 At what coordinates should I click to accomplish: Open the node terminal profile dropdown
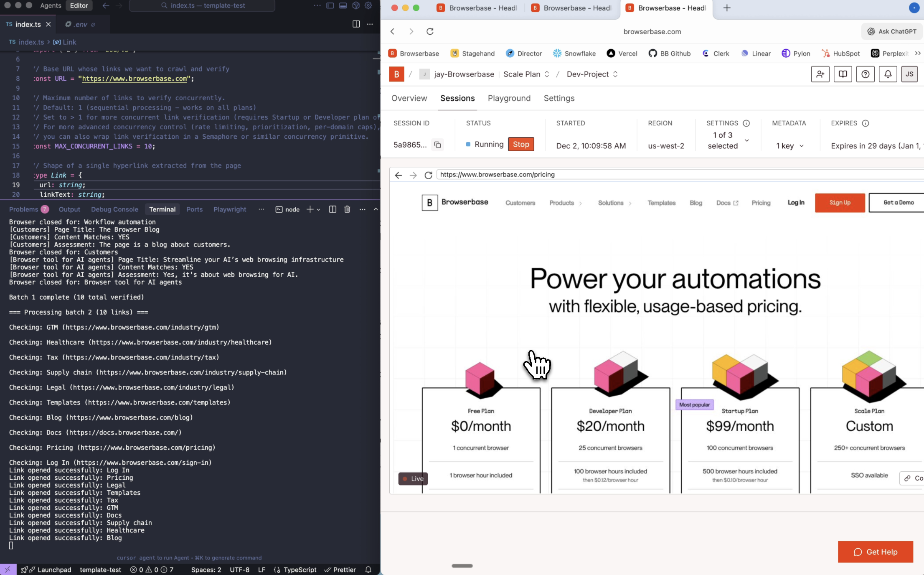[318, 209]
